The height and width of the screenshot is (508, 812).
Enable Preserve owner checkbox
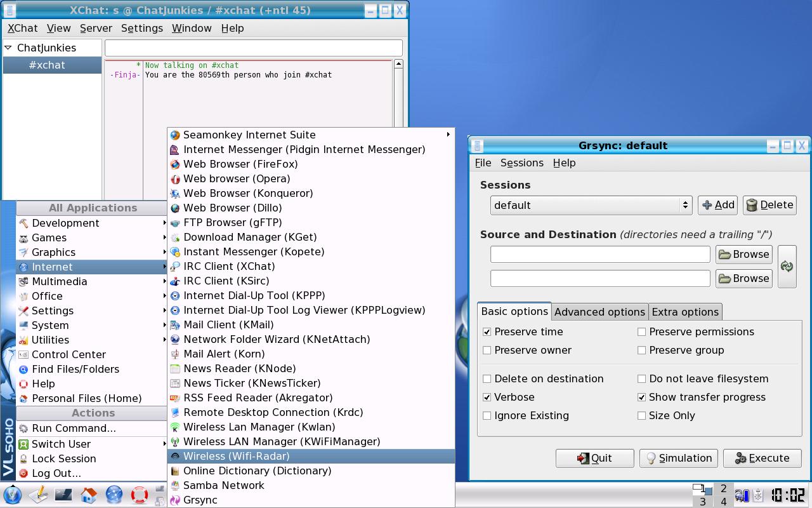tap(487, 350)
